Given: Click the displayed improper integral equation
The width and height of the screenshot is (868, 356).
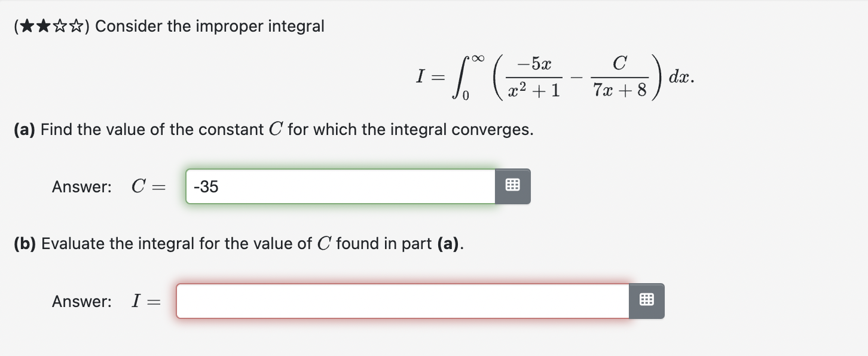Looking at the screenshot, I should [x=555, y=78].
